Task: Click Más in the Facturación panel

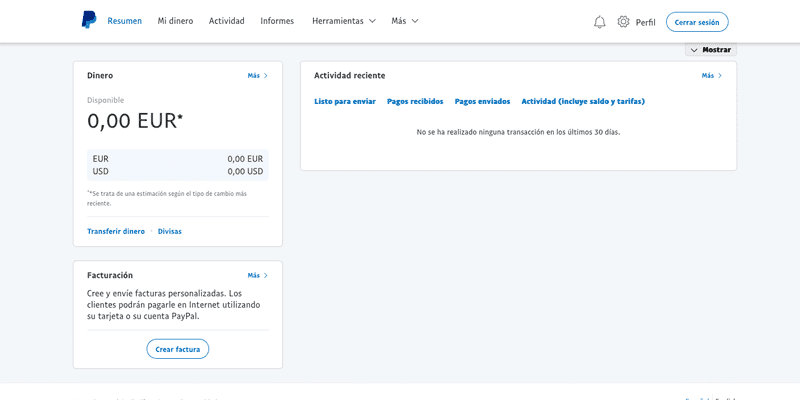Action: [257, 275]
